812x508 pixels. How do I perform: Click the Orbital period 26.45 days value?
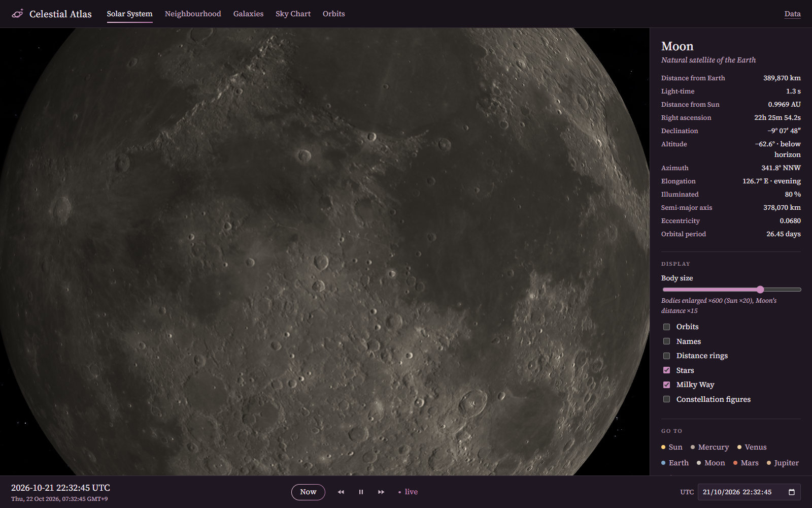click(x=784, y=234)
